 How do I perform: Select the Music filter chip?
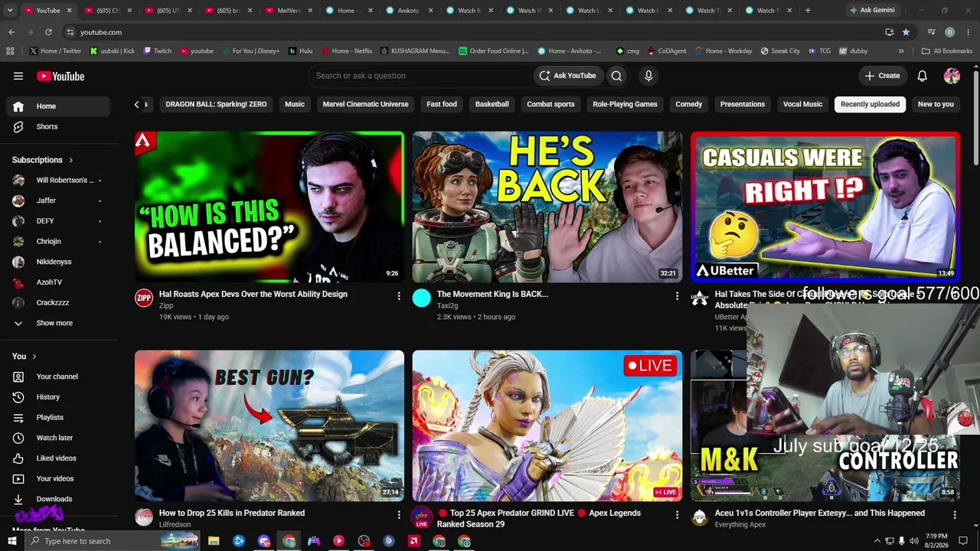[x=295, y=104]
